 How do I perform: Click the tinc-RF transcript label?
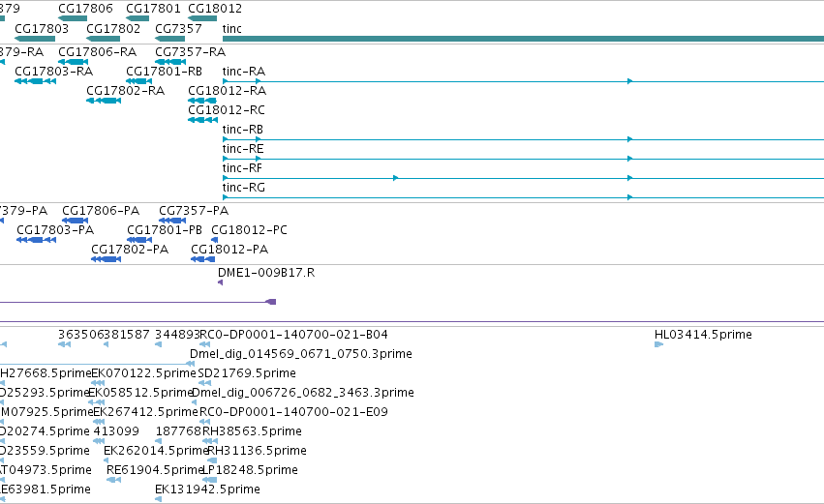click(x=242, y=168)
